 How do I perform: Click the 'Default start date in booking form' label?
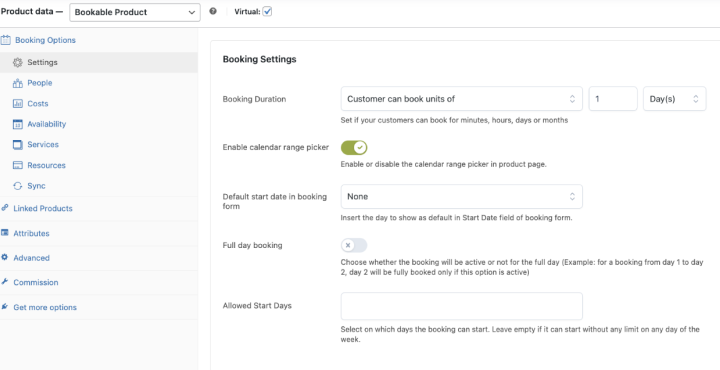coord(275,202)
